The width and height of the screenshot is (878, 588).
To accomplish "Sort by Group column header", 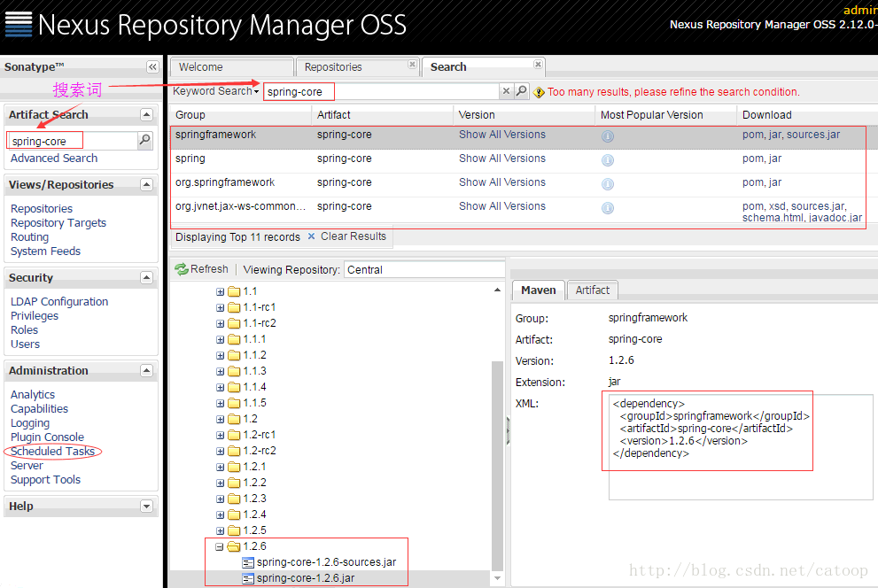I will pyautogui.click(x=241, y=115).
